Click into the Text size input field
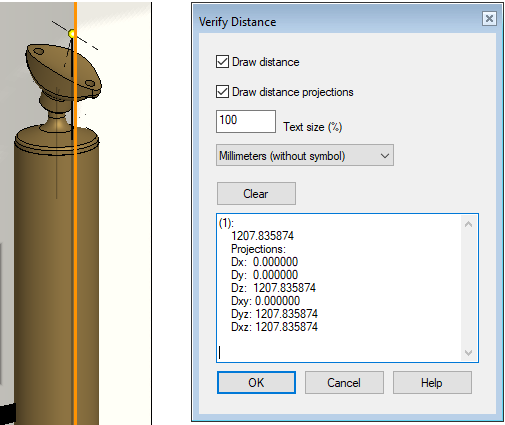505x425 pixels. point(246,121)
